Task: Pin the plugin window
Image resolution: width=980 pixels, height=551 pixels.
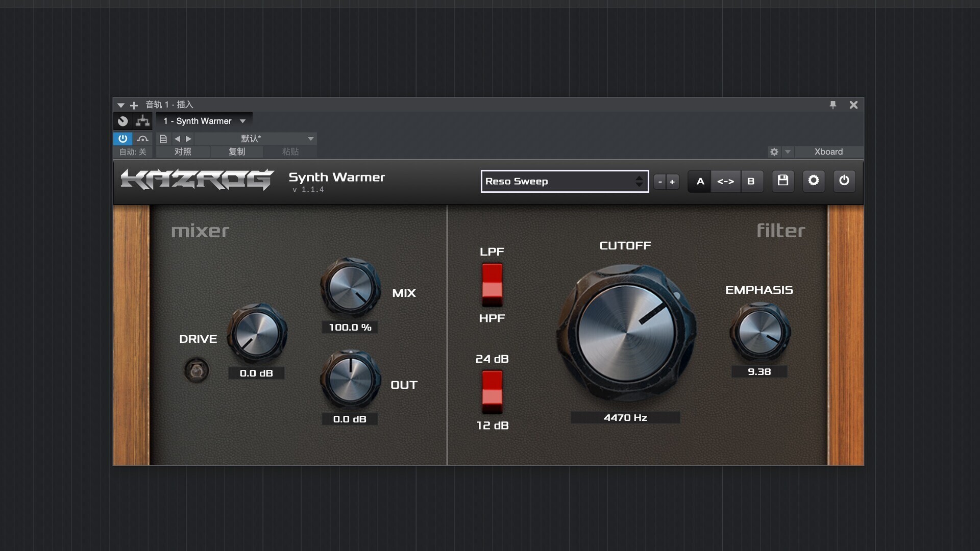Action: pos(832,105)
